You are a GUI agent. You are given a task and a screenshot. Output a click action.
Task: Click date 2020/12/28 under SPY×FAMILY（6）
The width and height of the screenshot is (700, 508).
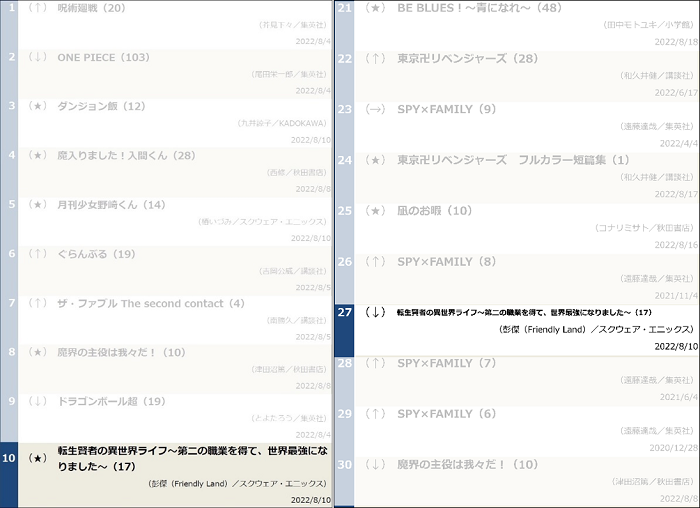(x=673, y=448)
